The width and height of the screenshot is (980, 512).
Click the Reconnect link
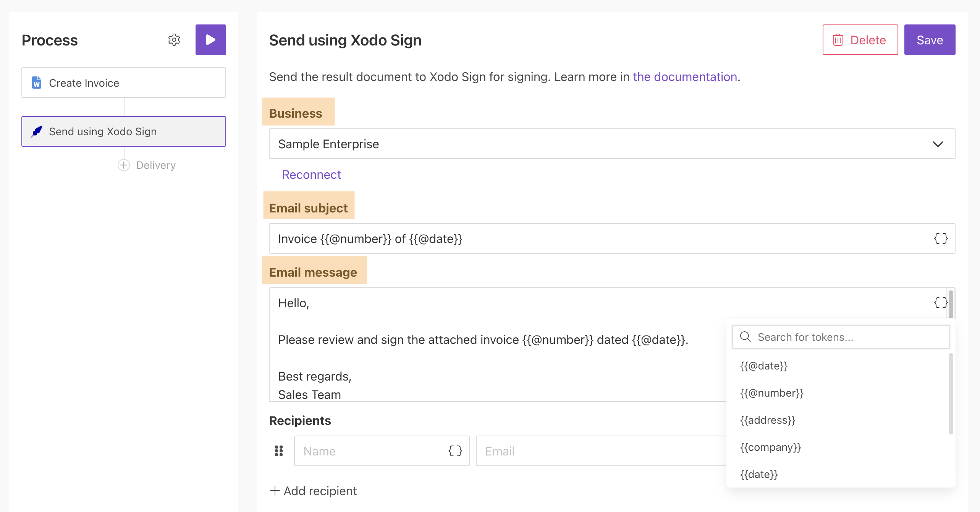point(311,175)
